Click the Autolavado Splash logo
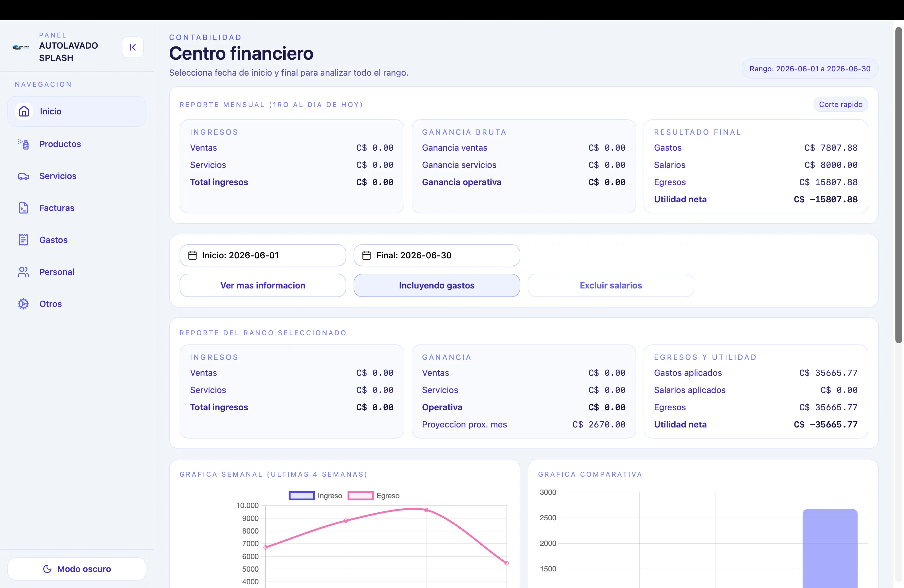Screen dimensions: 904x588 point(21,47)
